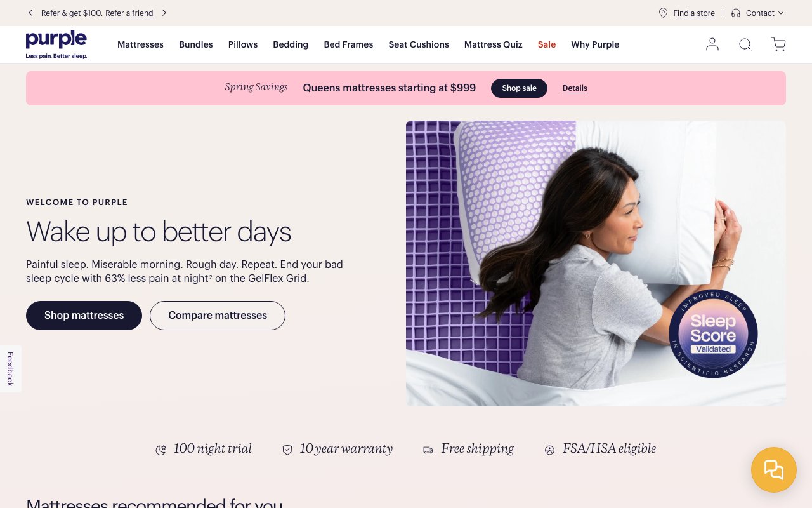Click the Shop sale button

(519, 88)
